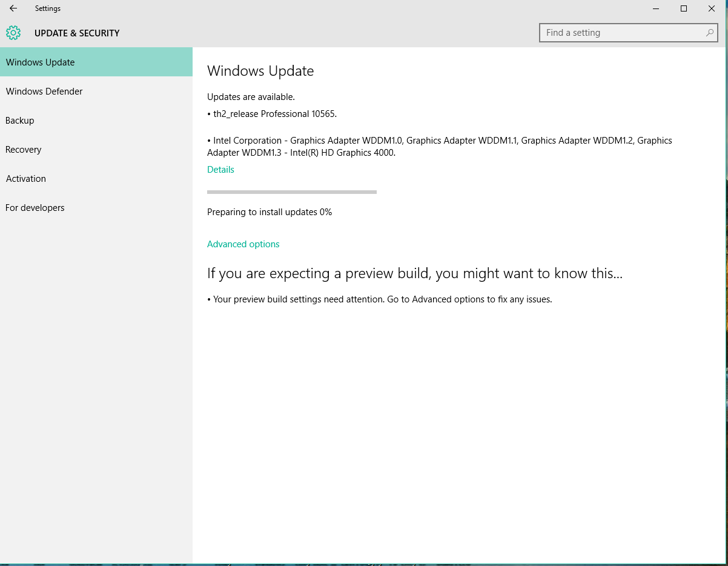Minimize the Settings window
Screen dimensions: 728x566
click(x=656, y=8)
